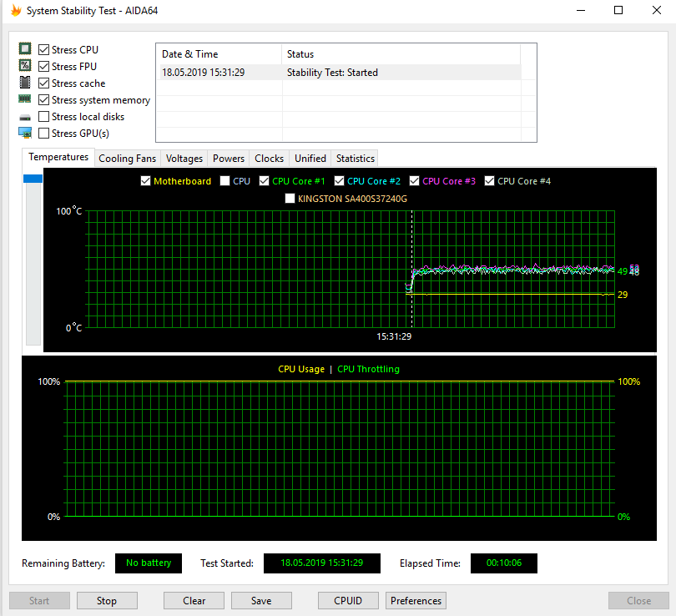Click the 15:31:29 time marker on temperature graph
This screenshot has width=676, height=616.
[394, 336]
